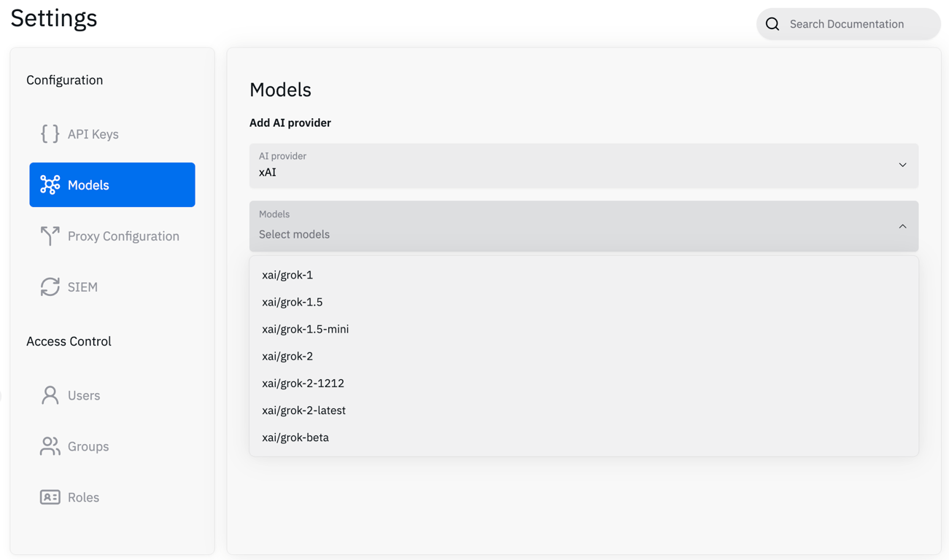
Task: Open the Select models combo box
Action: pos(569,233)
